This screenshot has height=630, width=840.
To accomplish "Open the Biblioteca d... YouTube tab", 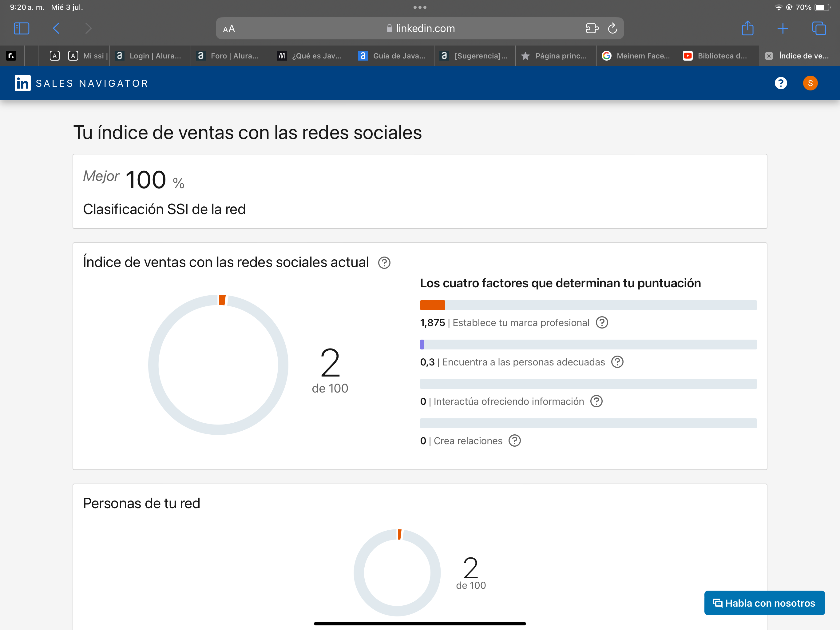I will coord(719,56).
